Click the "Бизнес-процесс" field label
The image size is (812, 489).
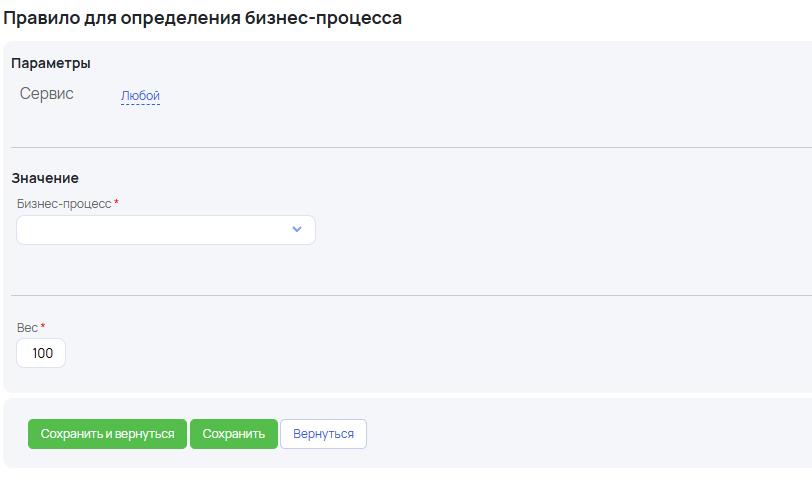64,203
